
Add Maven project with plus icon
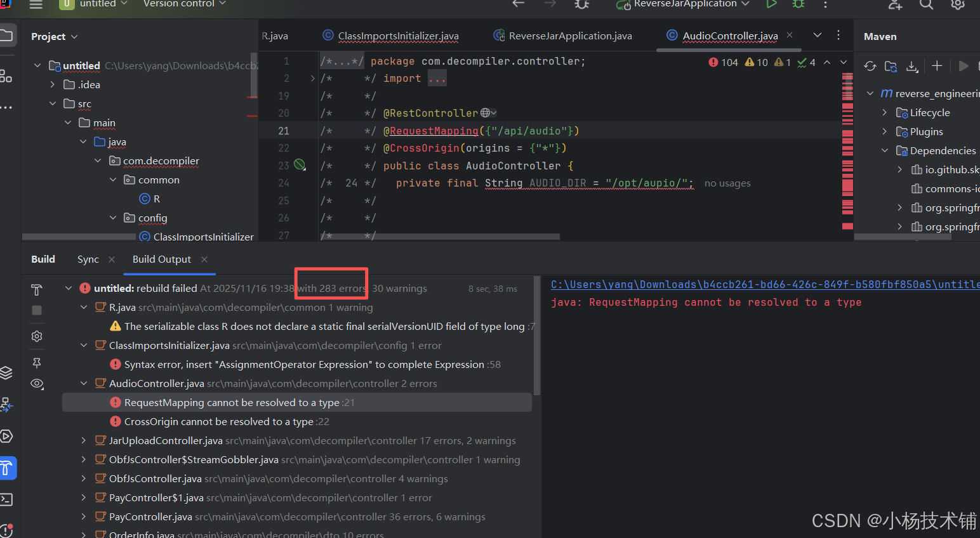coord(937,65)
